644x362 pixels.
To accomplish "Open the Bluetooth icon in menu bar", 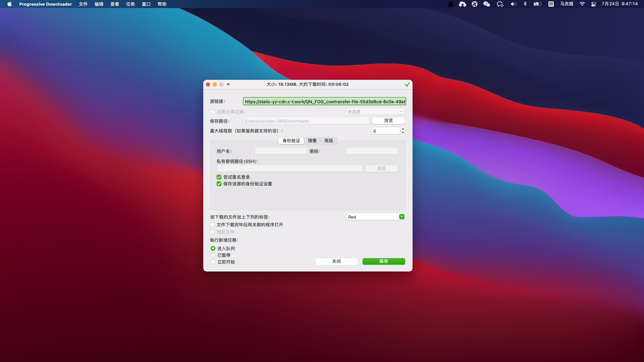I will click(x=525, y=4).
